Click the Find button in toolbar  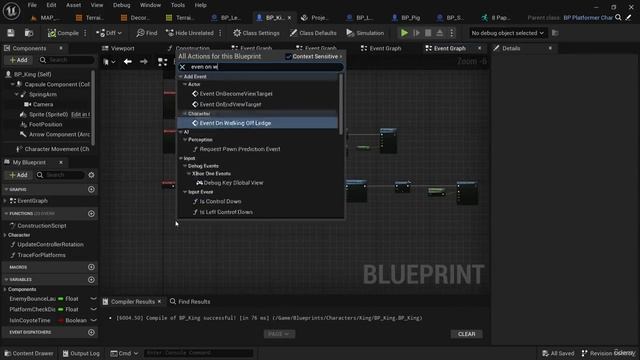[x=147, y=33]
